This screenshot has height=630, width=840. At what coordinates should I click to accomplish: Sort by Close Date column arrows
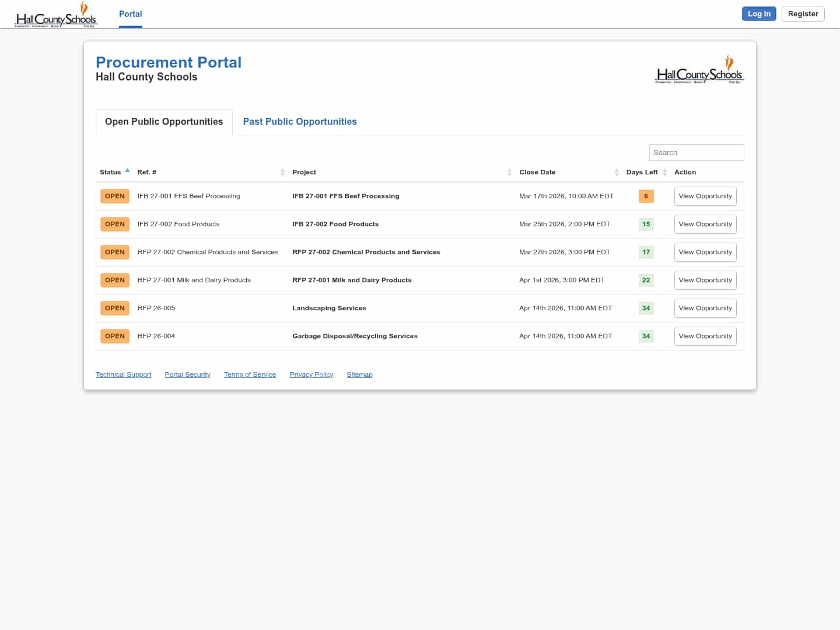(617, 172)
